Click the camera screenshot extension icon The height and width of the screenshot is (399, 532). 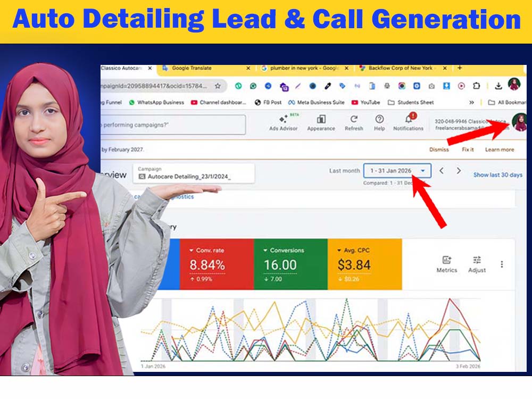431,86
